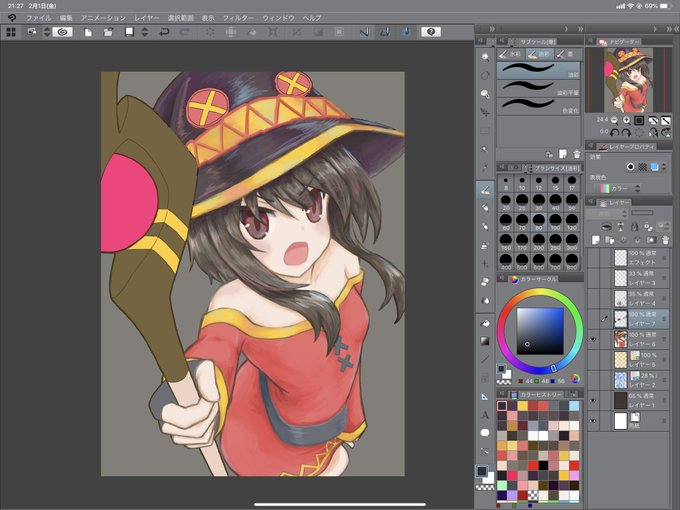
Task: Select the speech balloon tool
Action: pyautogui.click(x=485, y=433)
